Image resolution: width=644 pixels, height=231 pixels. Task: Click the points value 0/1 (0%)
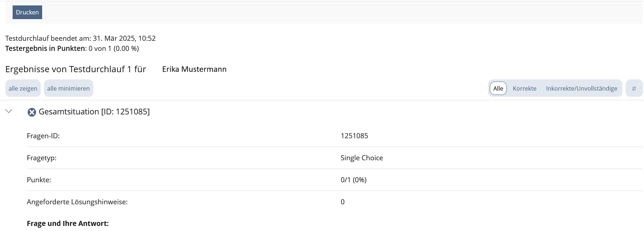click(x=353, y=180)
